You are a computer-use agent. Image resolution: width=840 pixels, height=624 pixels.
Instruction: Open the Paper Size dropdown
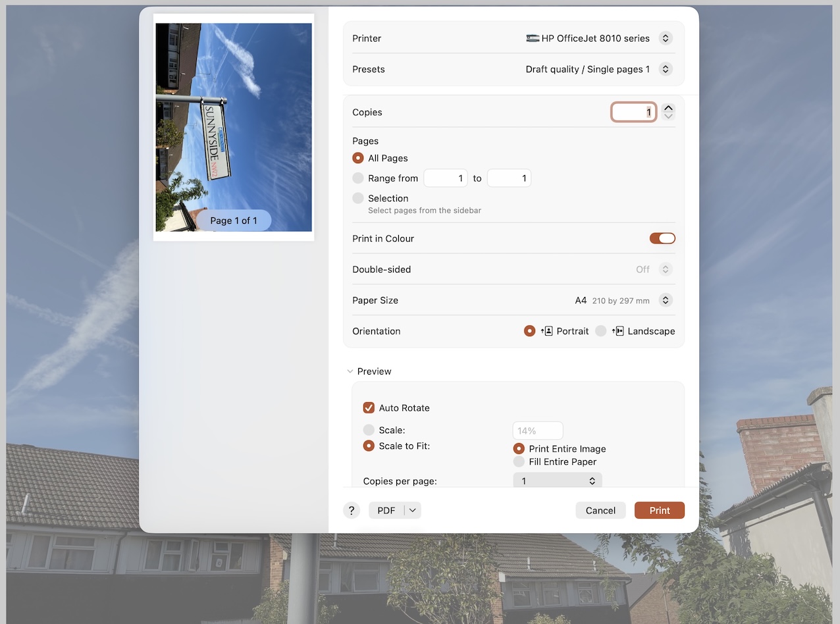coord(666,300)
